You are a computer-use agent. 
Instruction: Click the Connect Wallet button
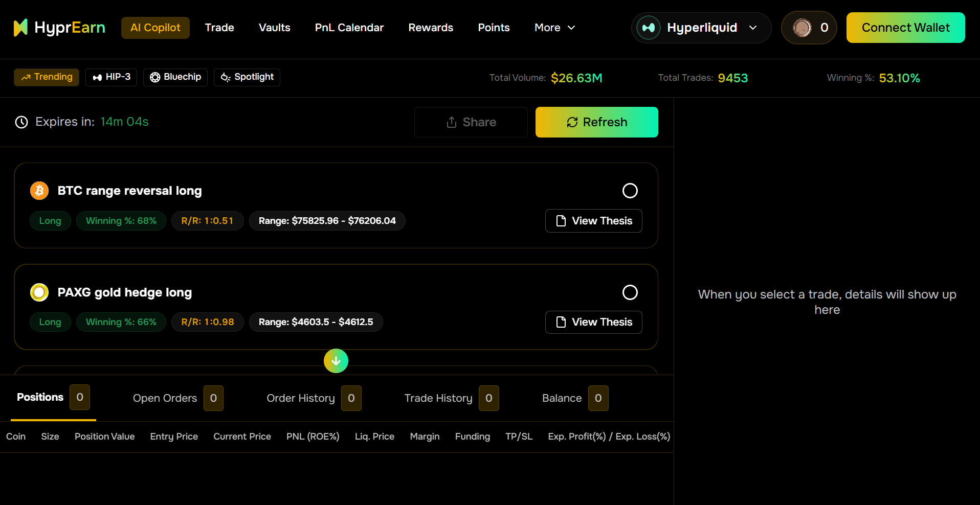[906, 28]
